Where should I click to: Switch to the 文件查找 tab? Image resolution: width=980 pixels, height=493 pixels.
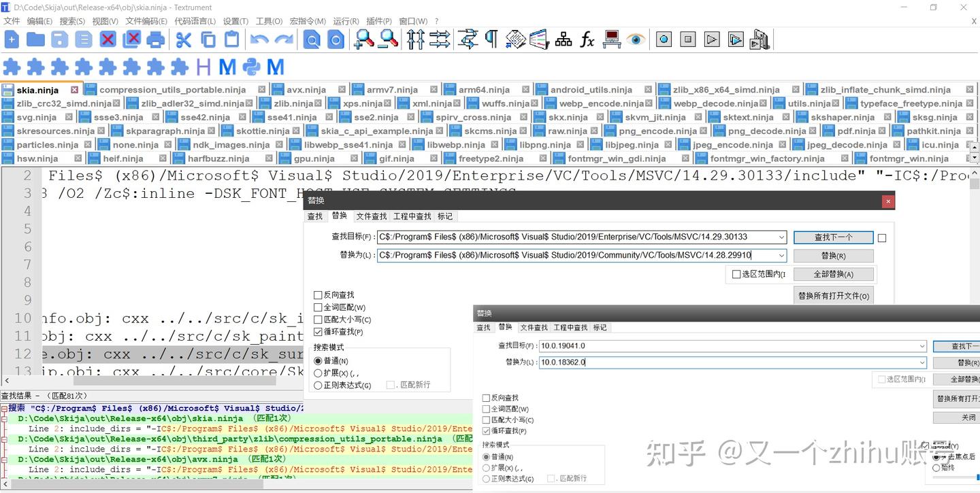coord(371,216)
